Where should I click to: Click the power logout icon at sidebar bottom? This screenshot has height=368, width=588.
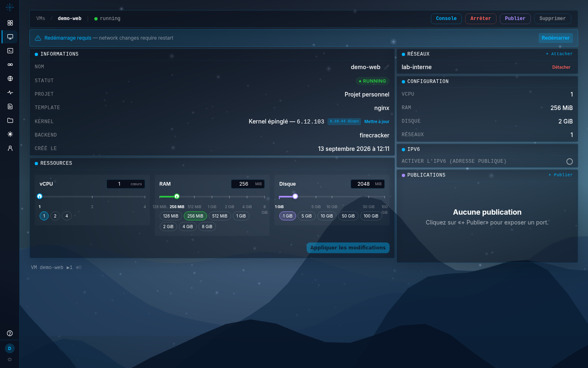pos(10,359)
